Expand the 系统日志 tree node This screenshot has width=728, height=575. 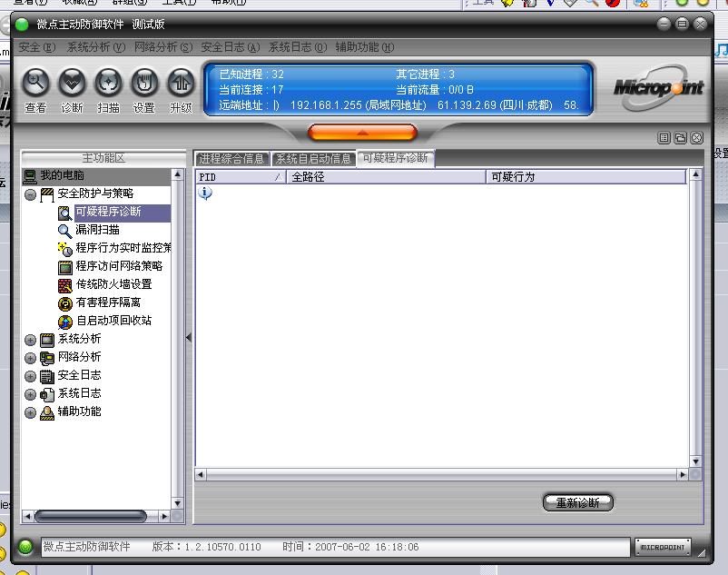[x=30, y=394]
